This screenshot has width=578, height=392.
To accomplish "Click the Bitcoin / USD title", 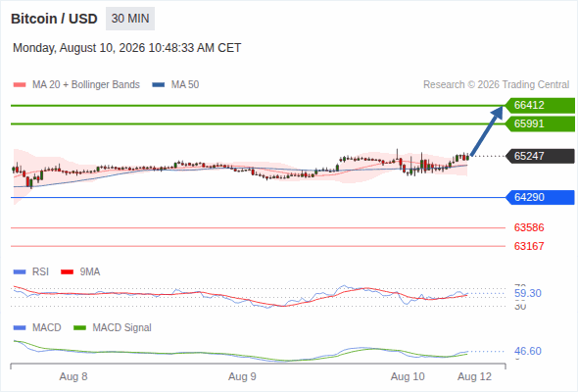I will pyautogui.click(x=54, y=19).
